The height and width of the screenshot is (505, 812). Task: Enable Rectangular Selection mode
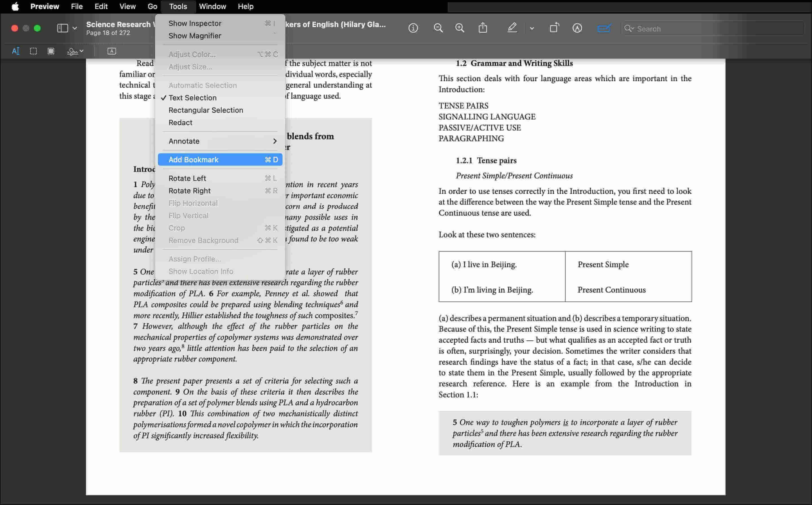point(206,110)
